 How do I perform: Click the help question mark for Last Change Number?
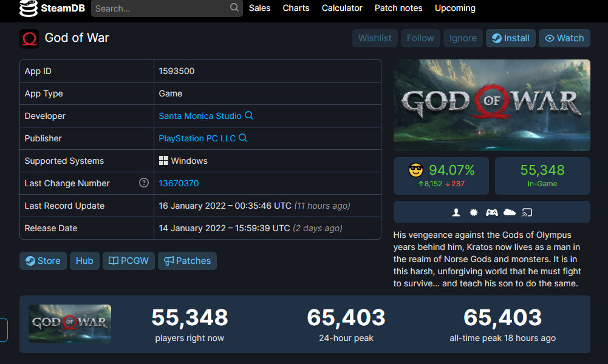pyautogui.click(x=144, y=183)
